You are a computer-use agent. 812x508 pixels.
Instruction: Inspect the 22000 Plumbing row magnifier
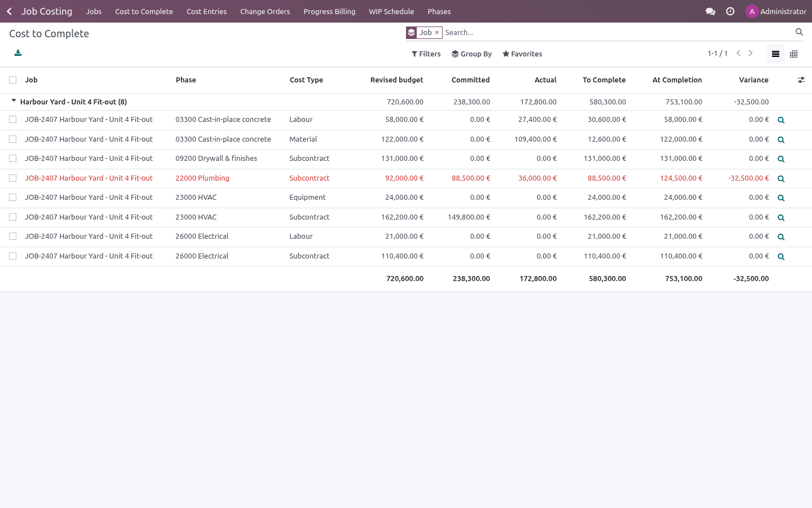point(781,179)
